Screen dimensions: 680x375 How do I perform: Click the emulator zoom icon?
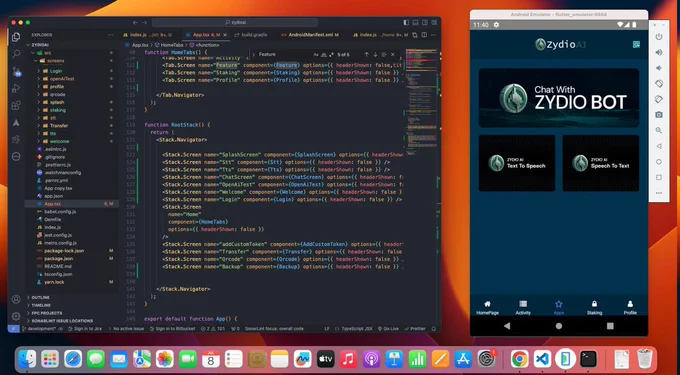click(659, 130)
